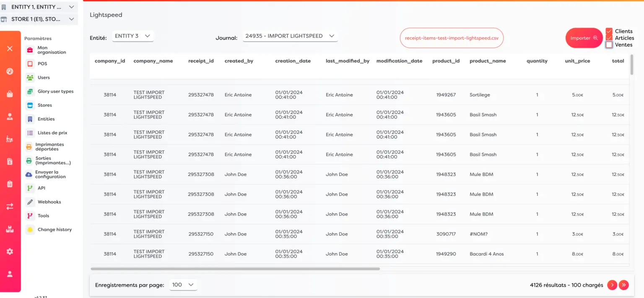Click the Mon organisation briefcase icon

pos(30,50)
